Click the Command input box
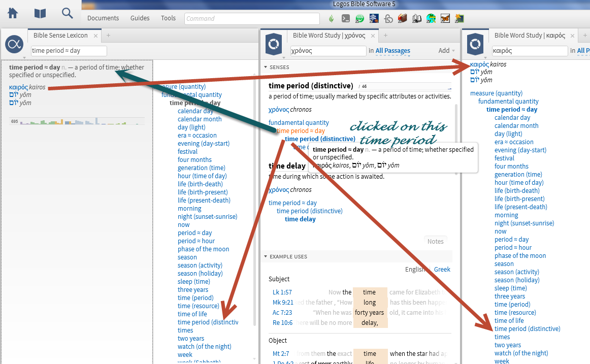This screenshot has width=590, height=364. (x=252, y=18)
